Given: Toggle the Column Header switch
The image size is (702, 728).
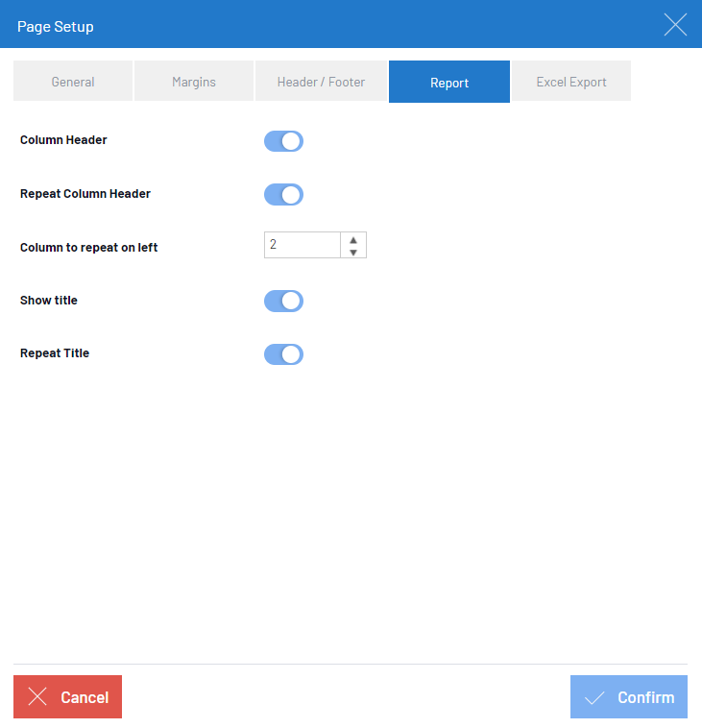Looking at the screenshot, I should pos(283,141).
